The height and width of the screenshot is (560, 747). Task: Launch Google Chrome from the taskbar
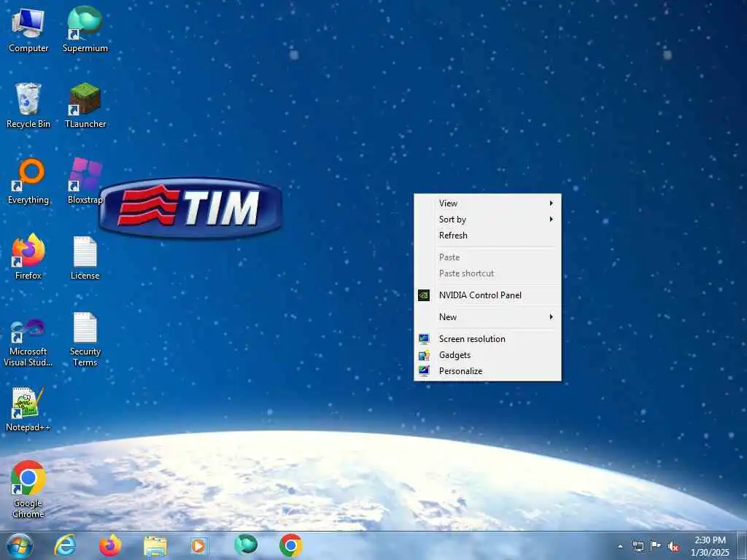pos(290,545)
